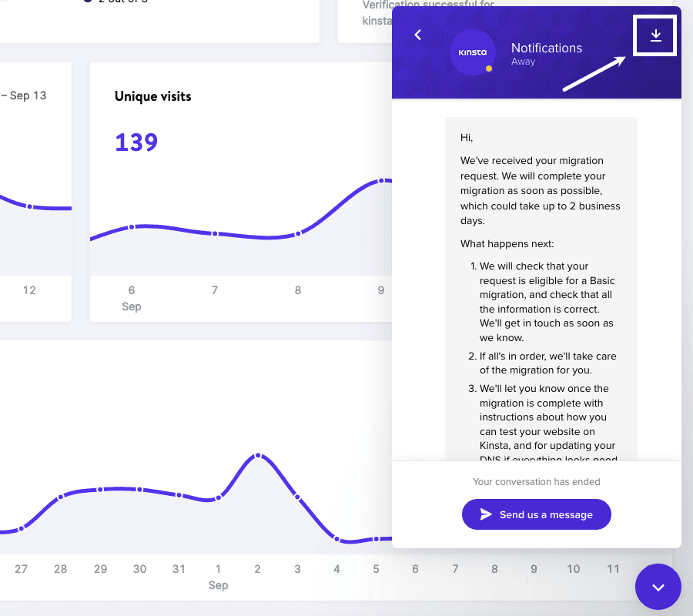The height and width of the screenshot is (616, 693).
Task: Click the data point above day 28
Action: (61, 496)
